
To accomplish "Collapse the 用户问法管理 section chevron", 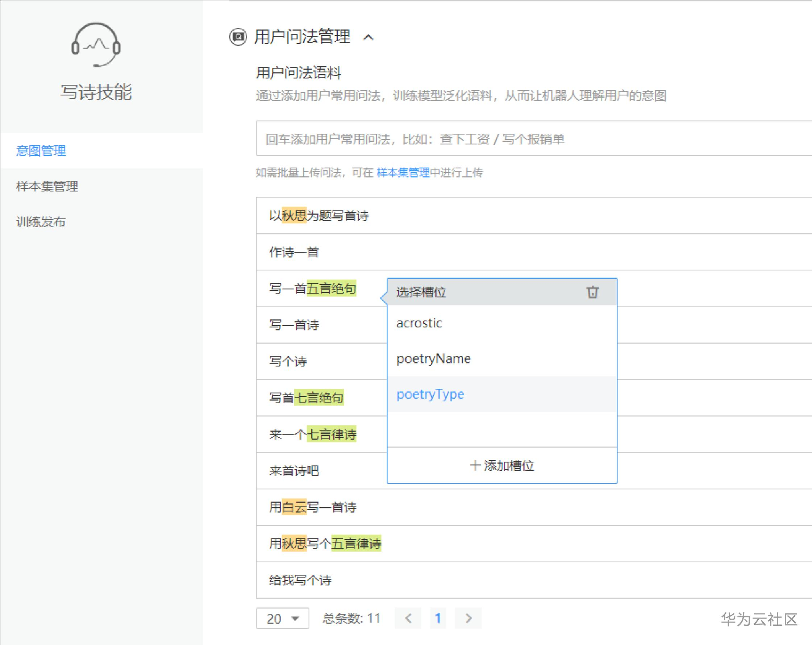I will pyautogui.click(x=368, y=37).
